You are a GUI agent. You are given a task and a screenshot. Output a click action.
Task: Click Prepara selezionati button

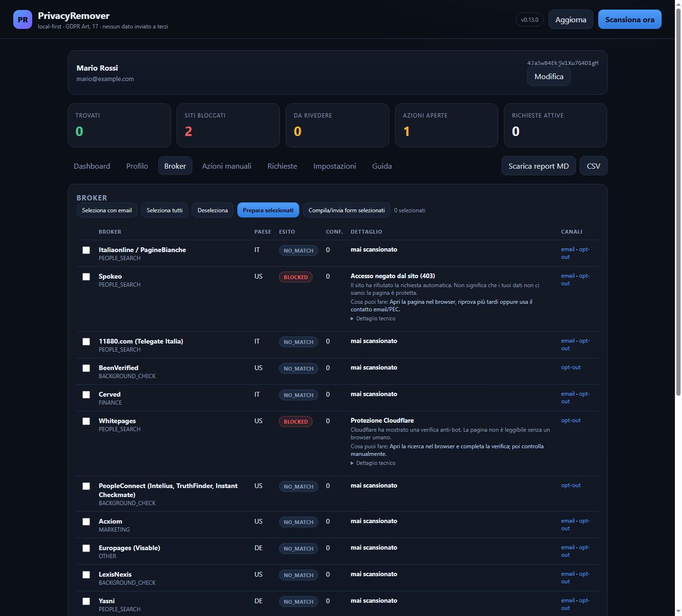tap(268, 210)
